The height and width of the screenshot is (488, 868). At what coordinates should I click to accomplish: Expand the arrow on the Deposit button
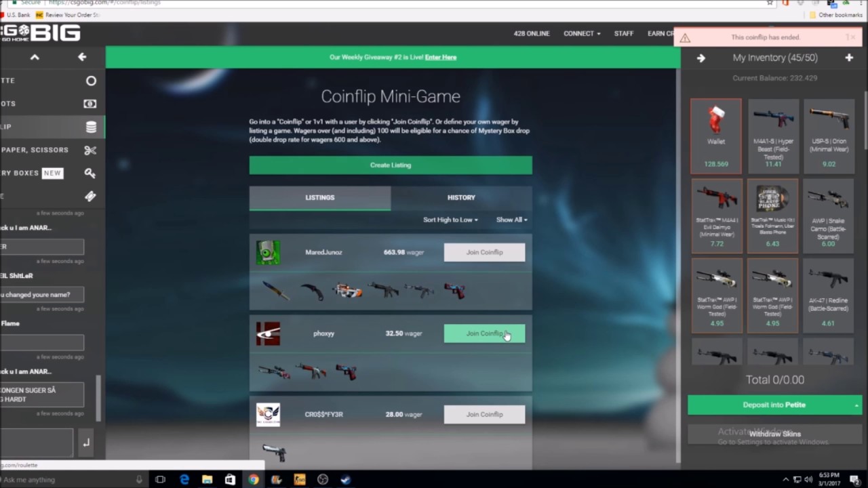coord(856,405)
